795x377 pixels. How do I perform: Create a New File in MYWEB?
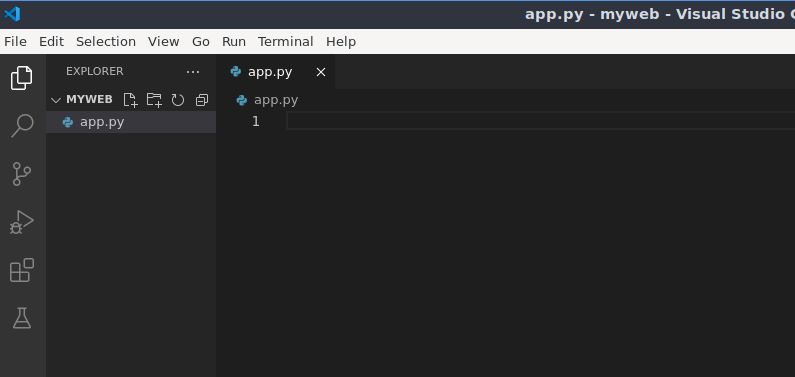click(x=130, y=100)
